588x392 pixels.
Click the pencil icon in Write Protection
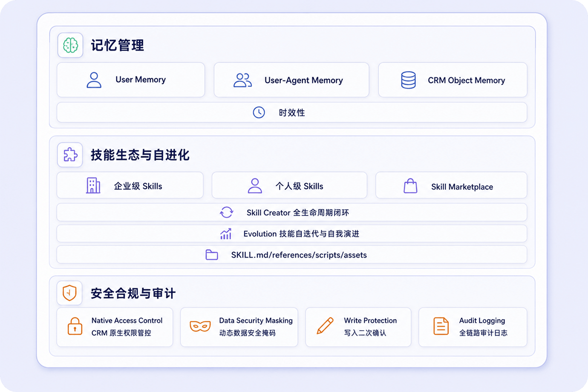(325, 326)
